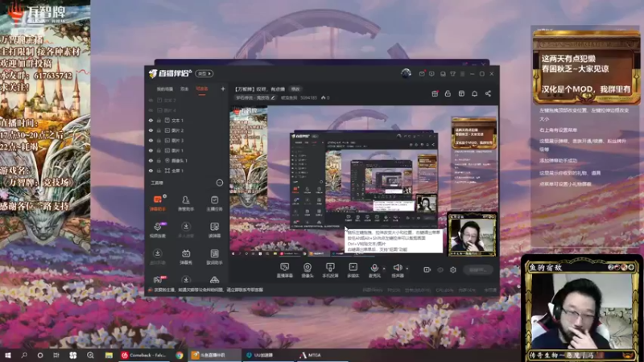The width and height of the screenshot is (644, 362).
Task: Select the 全屏 1 source row
Action: (x=186, y=171)
